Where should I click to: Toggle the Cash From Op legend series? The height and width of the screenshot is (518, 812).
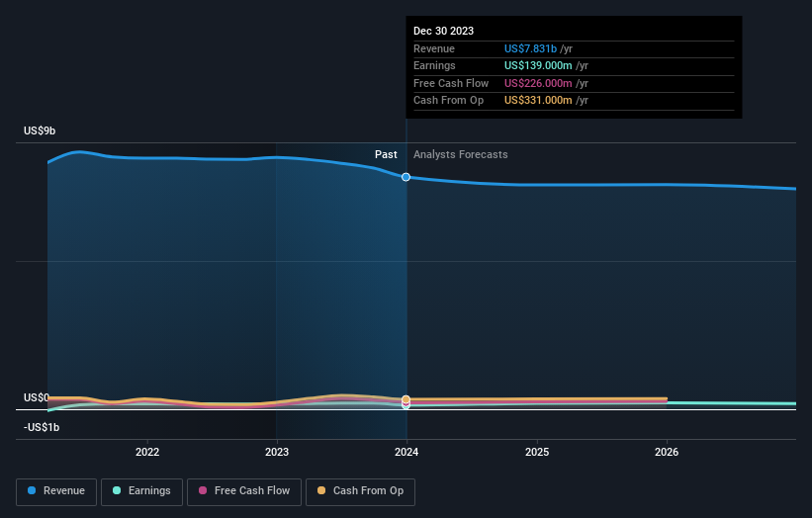pyautogui.click(x=360, y=491)
